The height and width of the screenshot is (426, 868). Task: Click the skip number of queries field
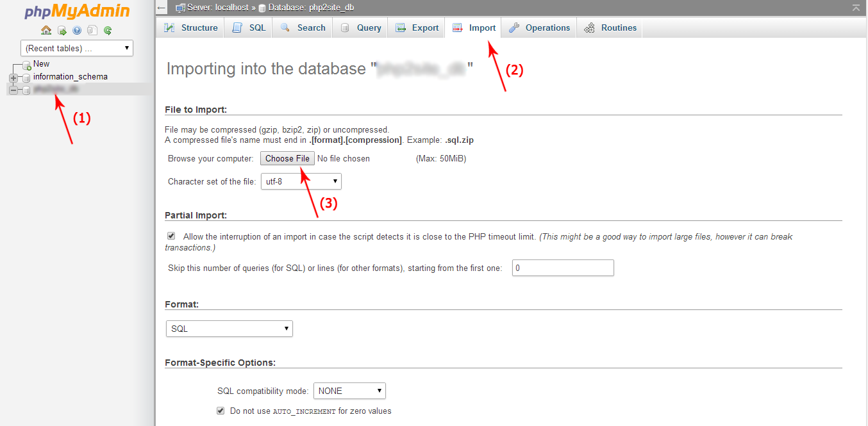point(563,268)
